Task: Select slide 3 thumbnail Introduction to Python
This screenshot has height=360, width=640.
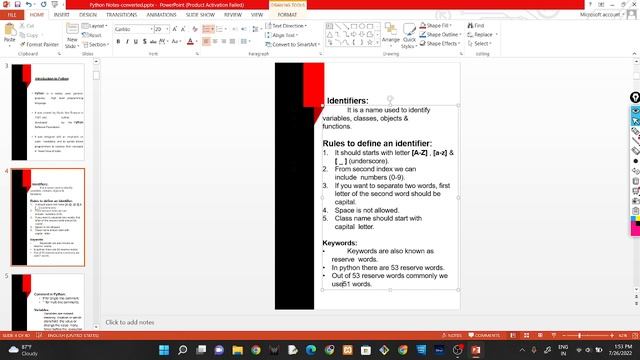Action: tap(48, 112)
